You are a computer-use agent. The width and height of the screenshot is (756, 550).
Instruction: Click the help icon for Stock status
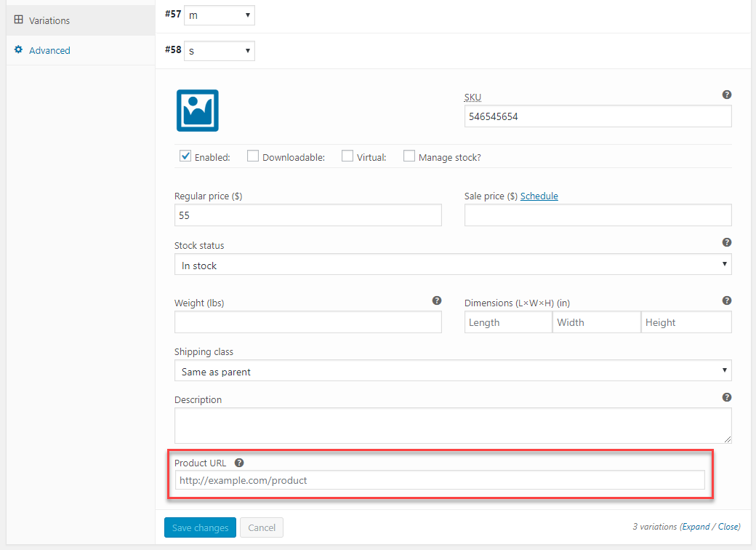[x=727, y=242]
